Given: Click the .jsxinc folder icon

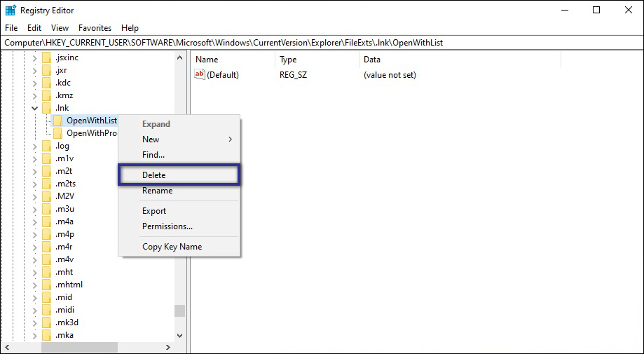Looking at the screenshot, I should [46, 57].
